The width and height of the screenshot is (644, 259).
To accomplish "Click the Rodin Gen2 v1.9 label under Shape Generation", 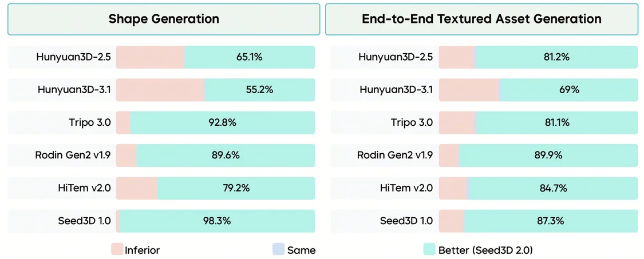I will tap(73, 155).
